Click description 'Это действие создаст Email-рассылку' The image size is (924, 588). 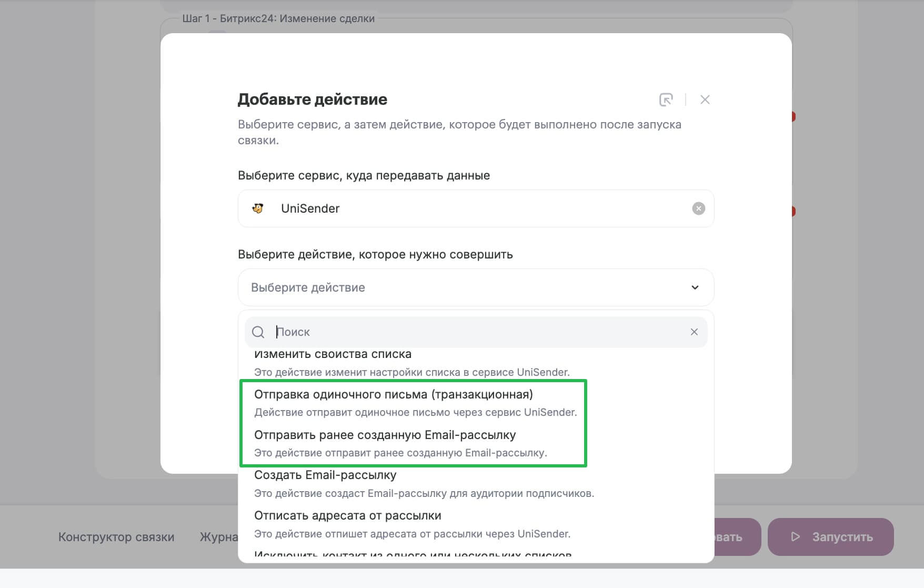[424, 493]
